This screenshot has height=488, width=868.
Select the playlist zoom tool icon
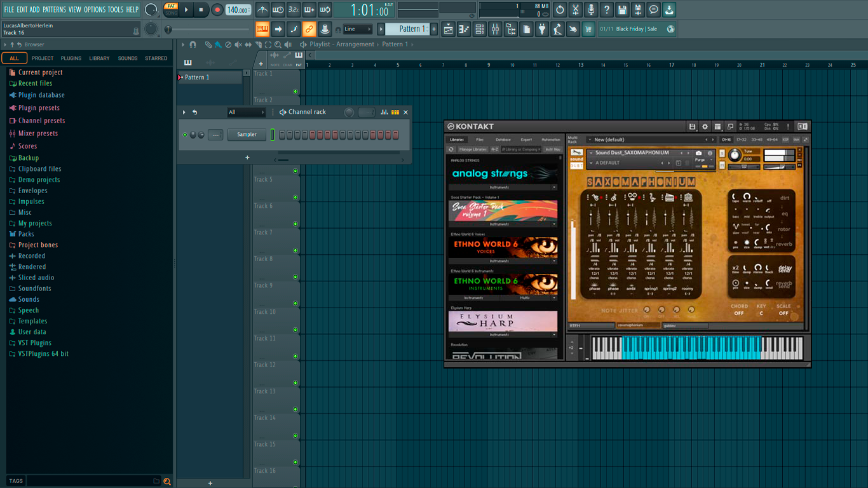tap(278, 44)
